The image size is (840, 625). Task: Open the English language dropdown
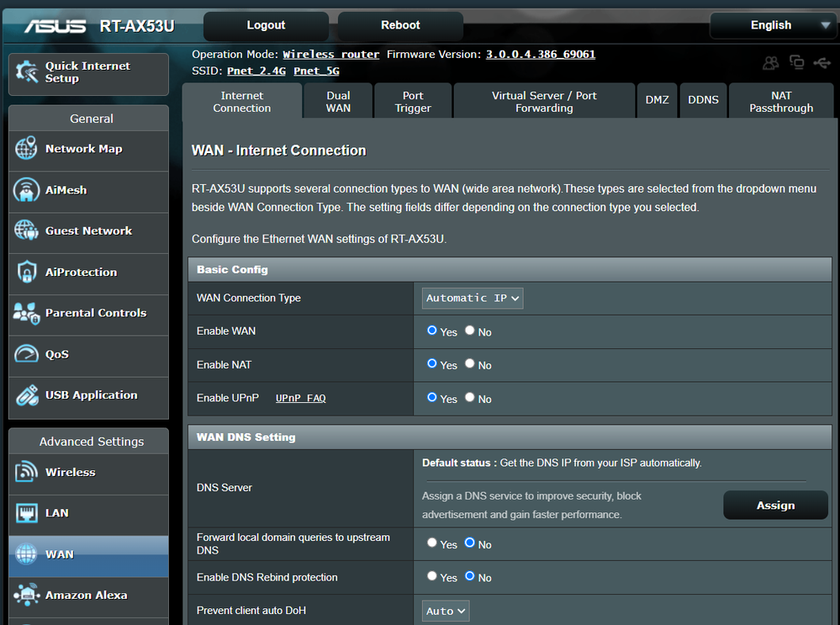tap(772, 25)
